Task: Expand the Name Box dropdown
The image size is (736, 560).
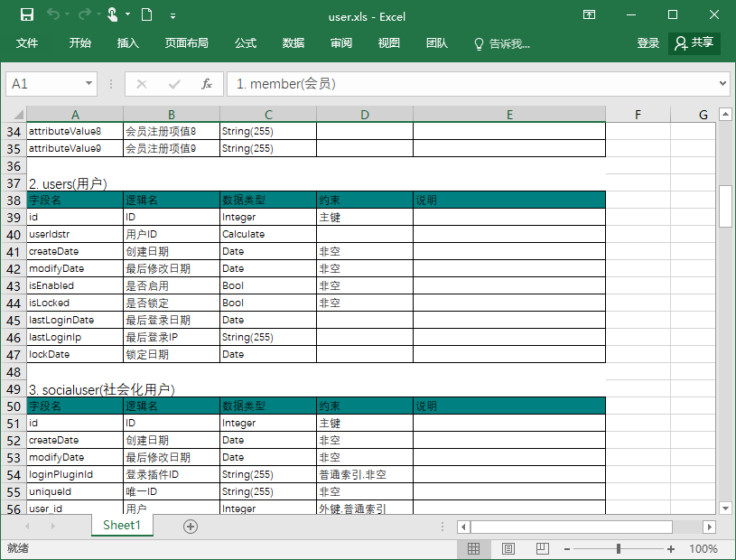Action: pyautogui.click(x=89, y=84)
